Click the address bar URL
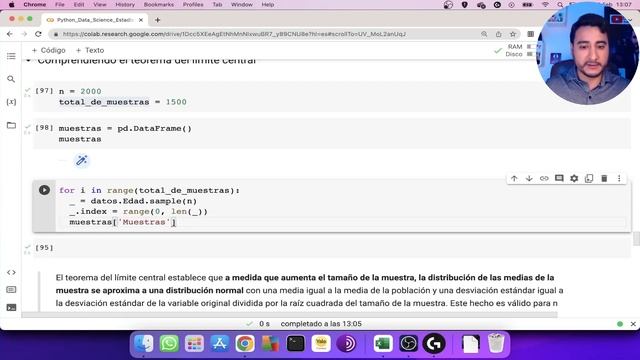Screen dimensions: 640x360 coord(234,34)
